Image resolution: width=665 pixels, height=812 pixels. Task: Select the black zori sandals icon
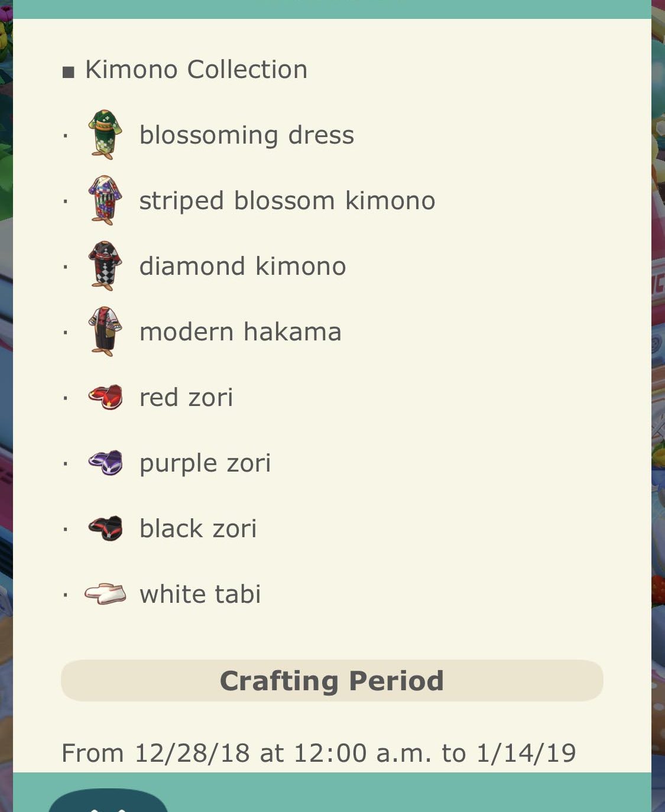[105, 528]
